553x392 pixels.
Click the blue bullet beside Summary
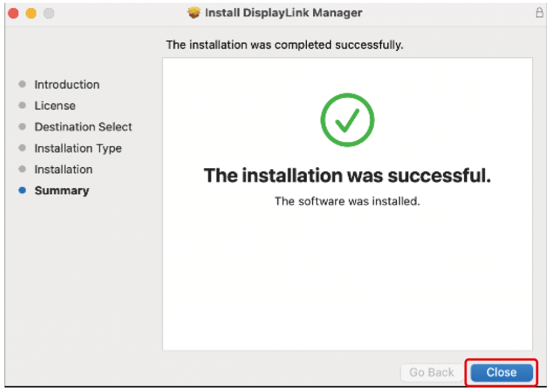pyautogui.click(x=22, y=191)
